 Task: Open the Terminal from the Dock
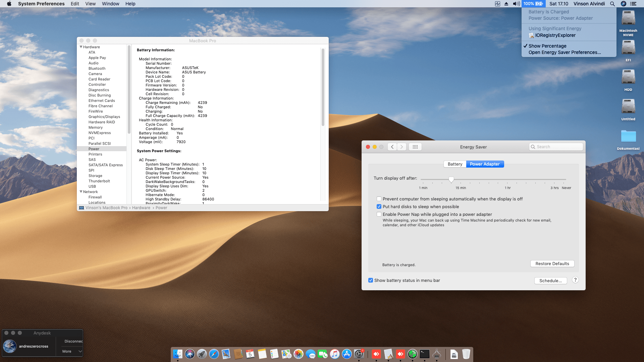point(424,354)
